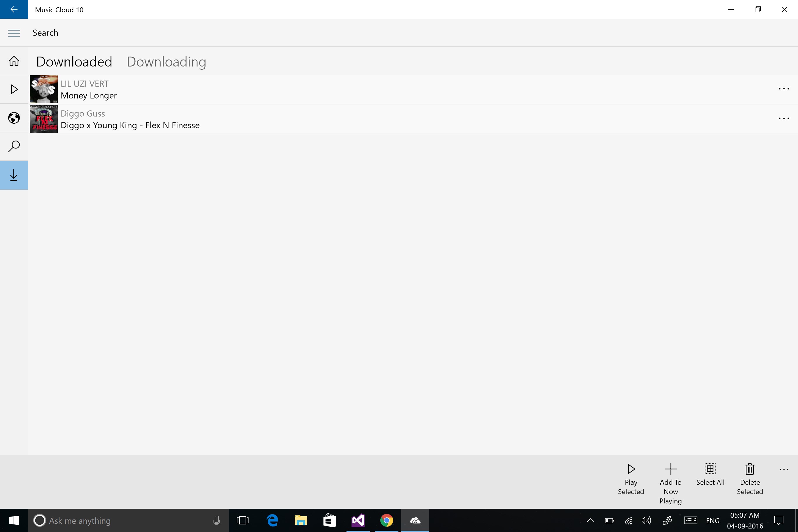The height and width of the screenshot is (532, 798).
Task: Switch to the Downloading tab
Action: click(x=166, y=62)
